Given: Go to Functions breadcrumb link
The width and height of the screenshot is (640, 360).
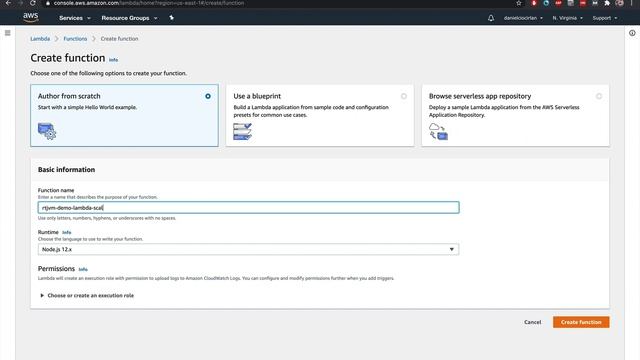Looking at the screenshot, I should point(75,39).
